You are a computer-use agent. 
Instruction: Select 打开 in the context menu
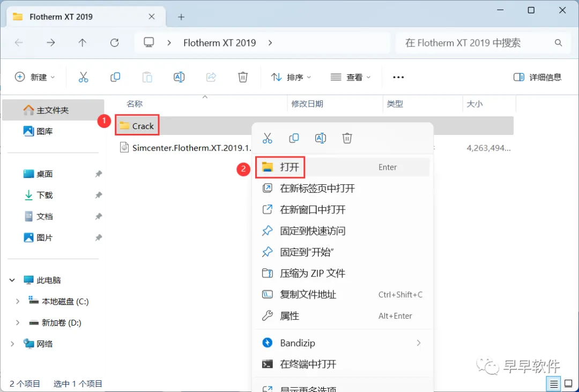click(342, 167)
